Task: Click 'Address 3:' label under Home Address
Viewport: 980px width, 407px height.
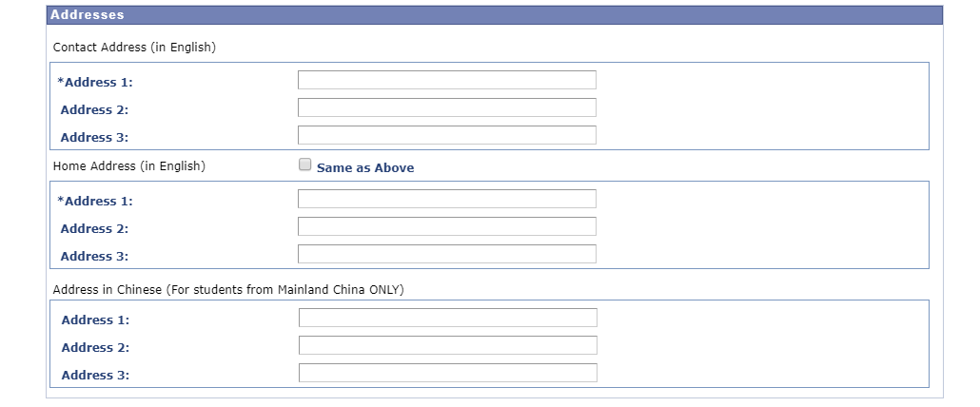Action: click(x=94, y=257)
